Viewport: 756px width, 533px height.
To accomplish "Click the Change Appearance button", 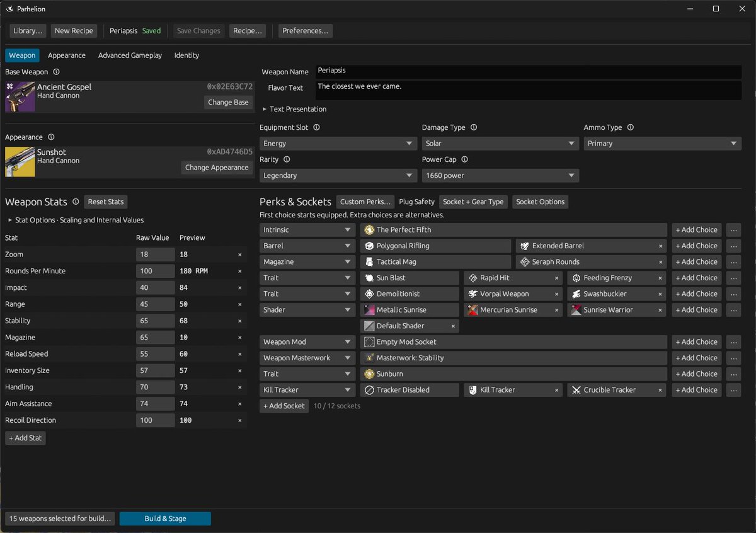I will [217, 168].
